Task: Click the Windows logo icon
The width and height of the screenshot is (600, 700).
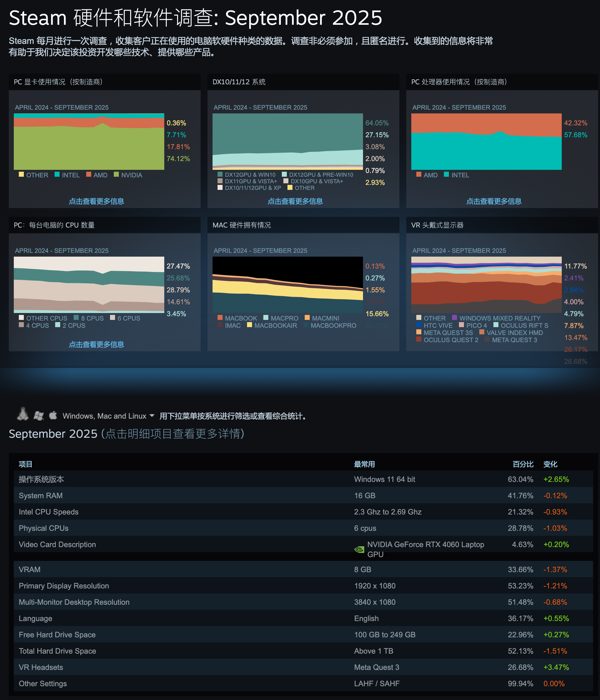Action: pos(39,415)
